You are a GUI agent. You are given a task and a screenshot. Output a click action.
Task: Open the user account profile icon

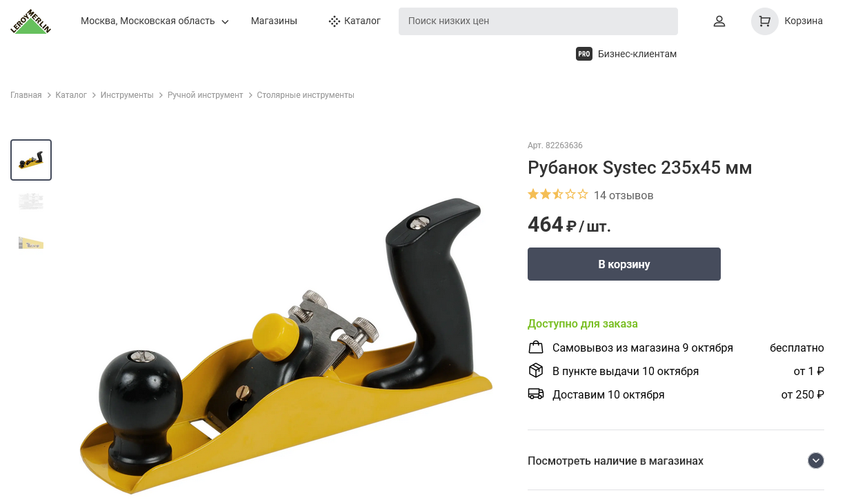pyautogui.click(x=719, y=21)
